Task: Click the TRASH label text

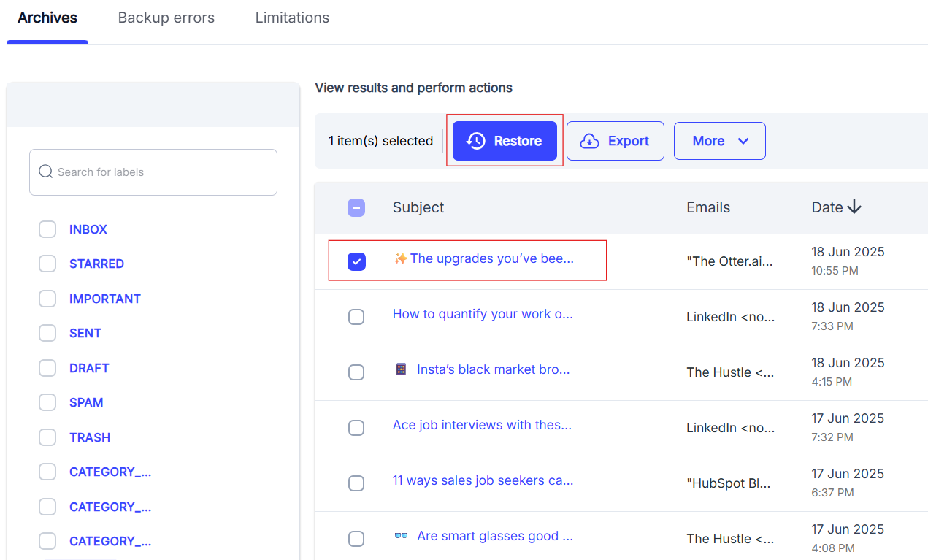Action: [90, 437]
